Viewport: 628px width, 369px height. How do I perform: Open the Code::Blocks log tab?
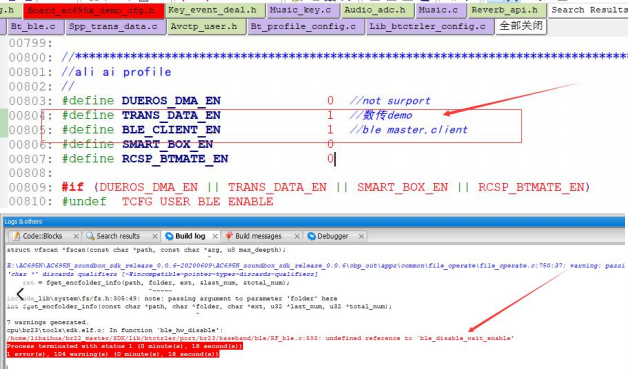(42, 236)
